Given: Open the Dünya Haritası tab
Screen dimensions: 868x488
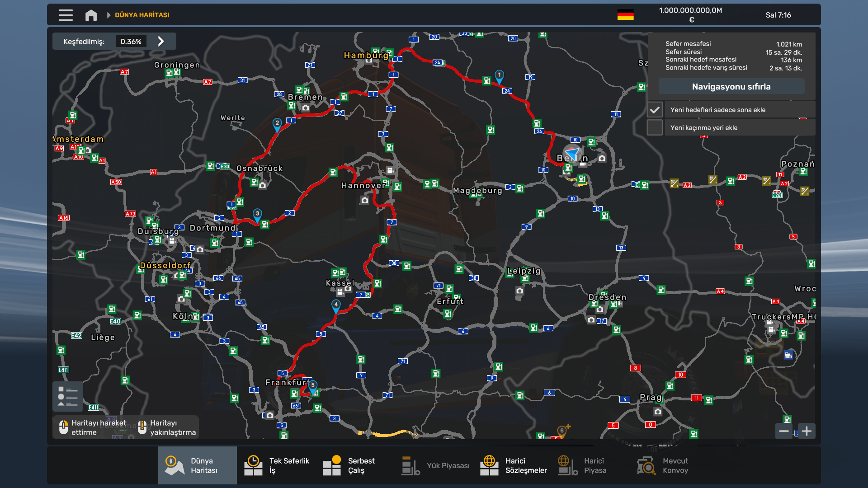Looking at the screenshot, I should click(198, 465).
